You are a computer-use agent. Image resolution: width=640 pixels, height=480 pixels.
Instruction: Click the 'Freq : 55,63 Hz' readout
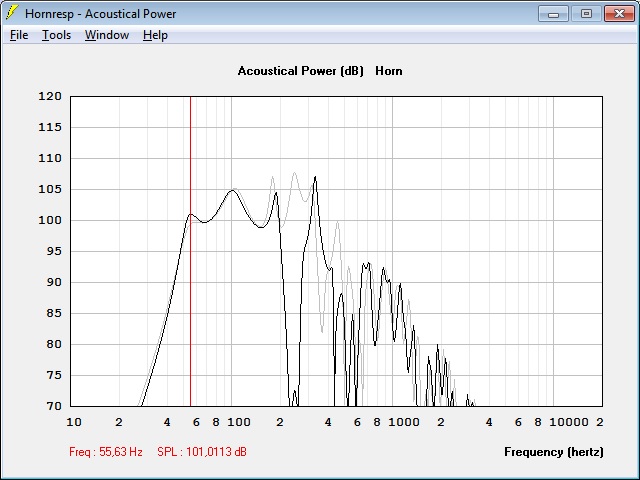(106, 452)
